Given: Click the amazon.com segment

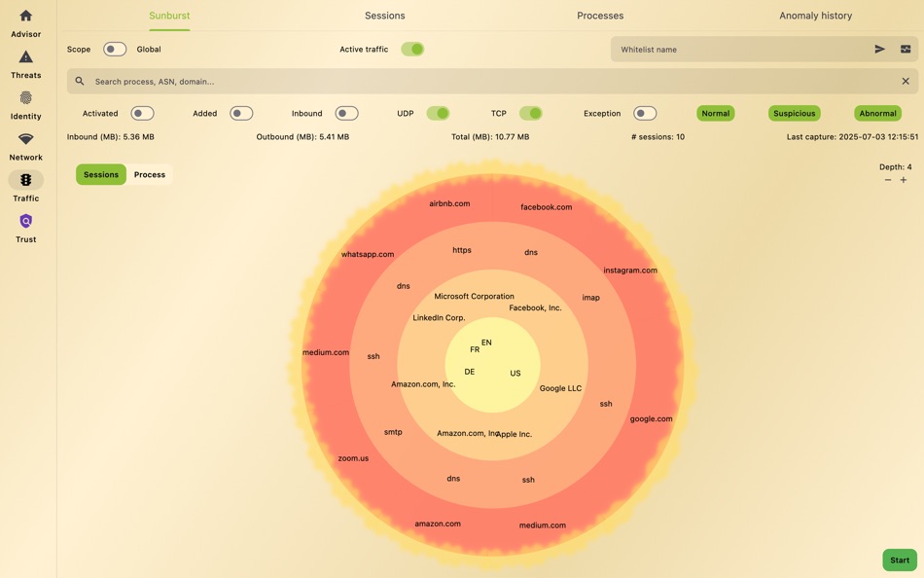Looking at the screenshot, I should (438, 524).
